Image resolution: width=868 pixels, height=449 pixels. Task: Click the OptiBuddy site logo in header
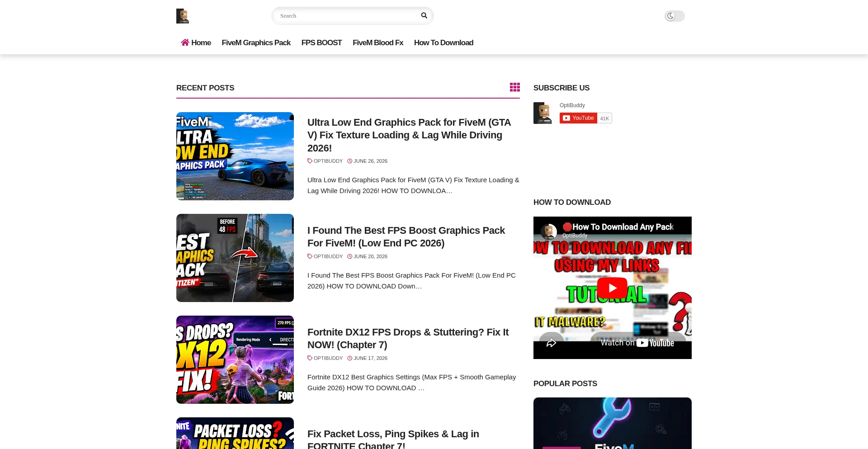click(183, 16)
